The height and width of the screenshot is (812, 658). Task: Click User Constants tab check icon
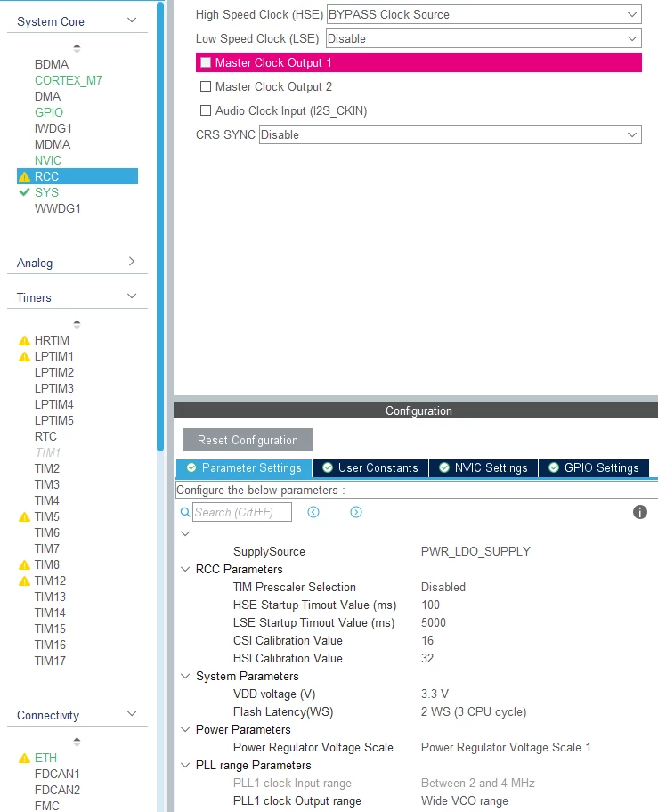tap(328, 467)
